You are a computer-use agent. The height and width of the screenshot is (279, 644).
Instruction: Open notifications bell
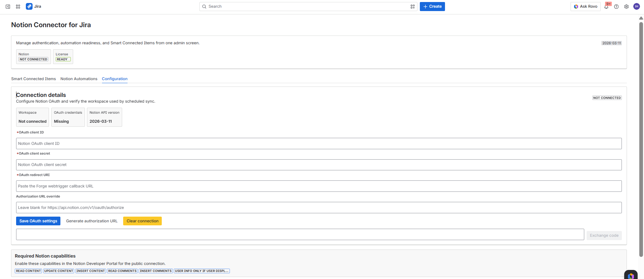606,6
